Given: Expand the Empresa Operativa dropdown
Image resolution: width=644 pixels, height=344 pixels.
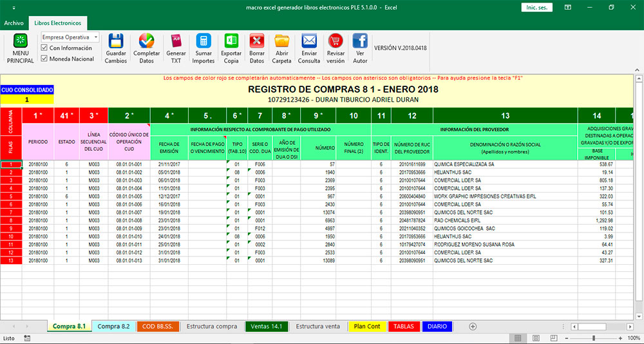Looking at the screenshot, I should tap(95, 37).
